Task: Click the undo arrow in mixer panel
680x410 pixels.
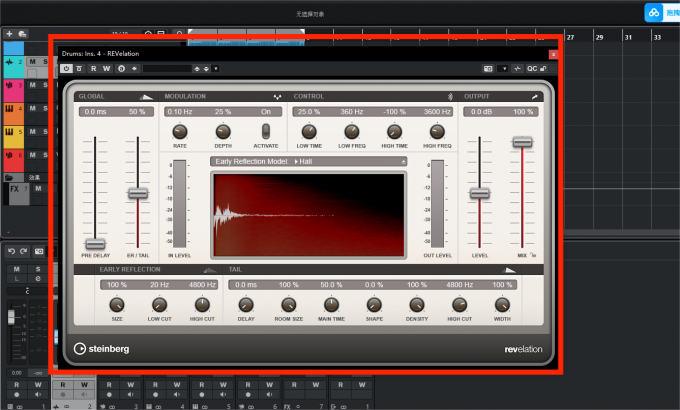Action: pos(11,251)
